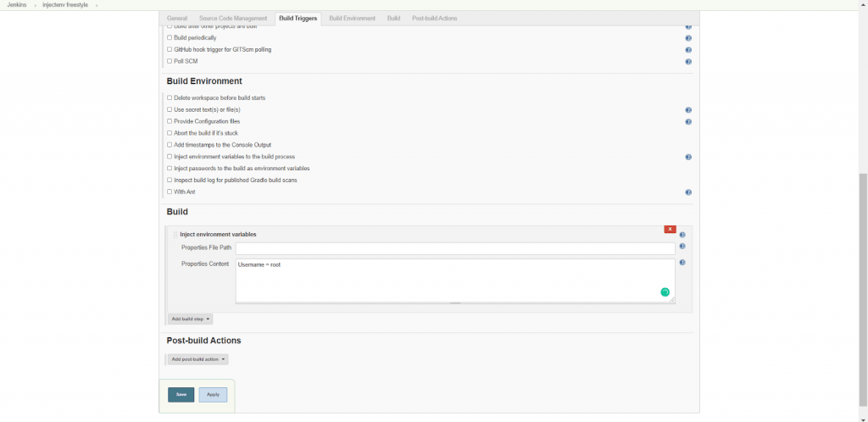Expand breadcrumb arrow after Jenkins
This screenshot has height=422, width=868.
[34, 5]
